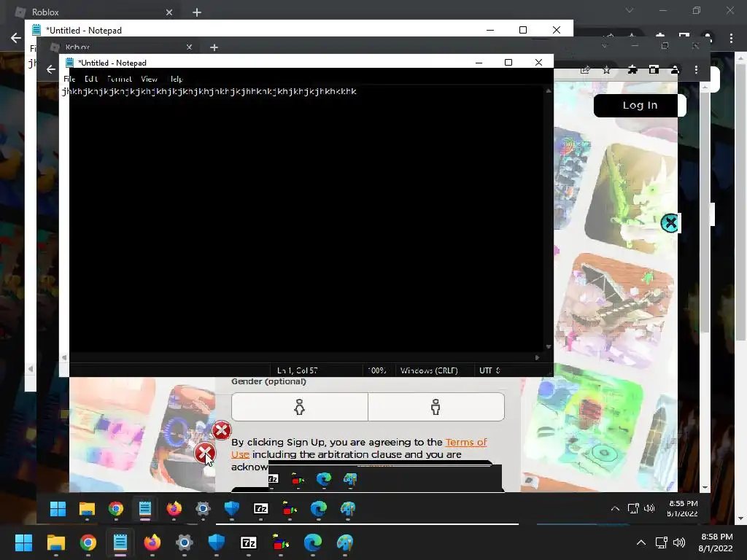
Task: Launch Firefox from the outer taskbar
Action: 152,542
